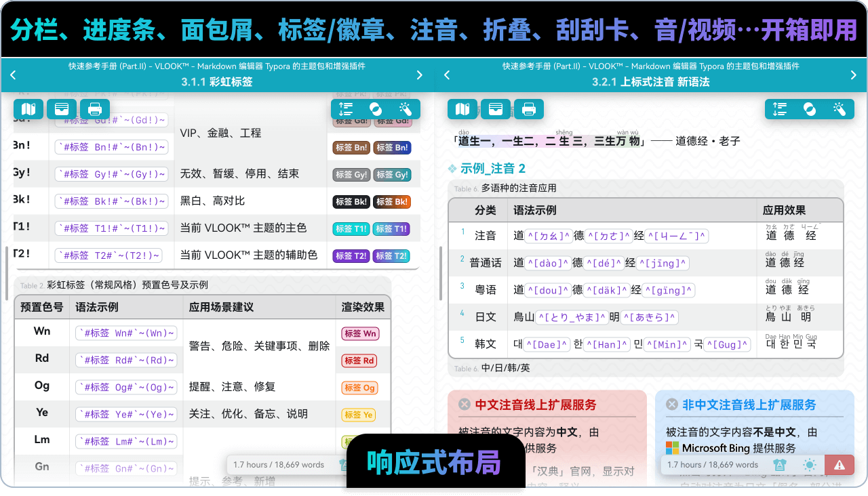Click 粤语 row label
Image resolution: width=868 pixels, height=496 pixels.
tap(486, 290)
